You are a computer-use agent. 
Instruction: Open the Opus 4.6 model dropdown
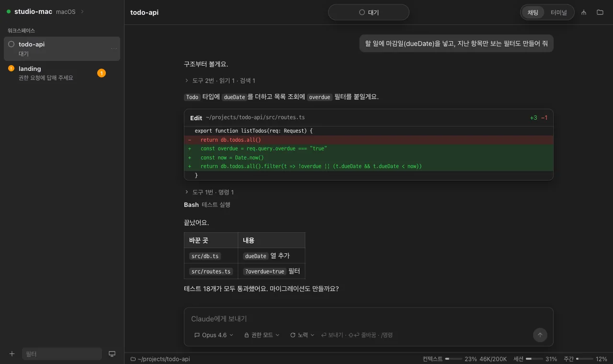214,335
